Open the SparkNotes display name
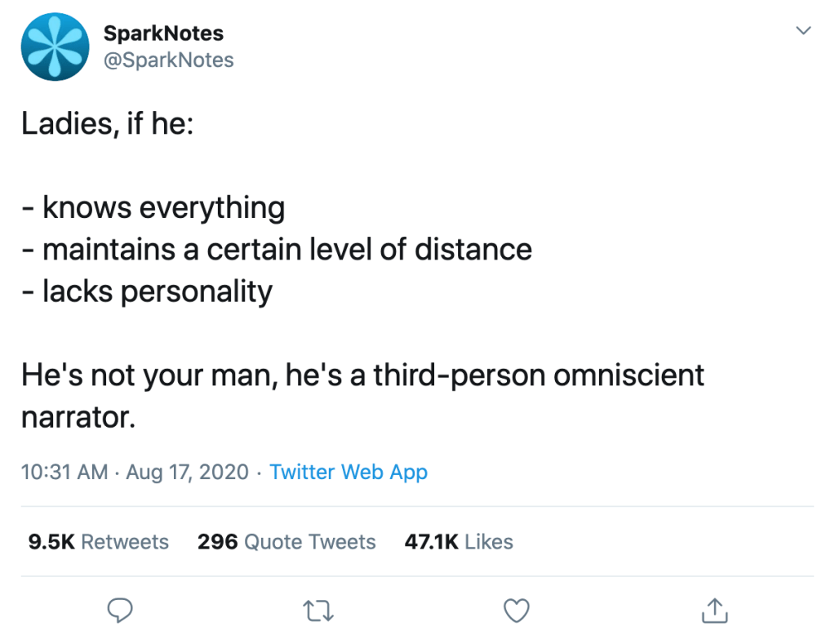The image size is (835, 644). click(163, 33)
